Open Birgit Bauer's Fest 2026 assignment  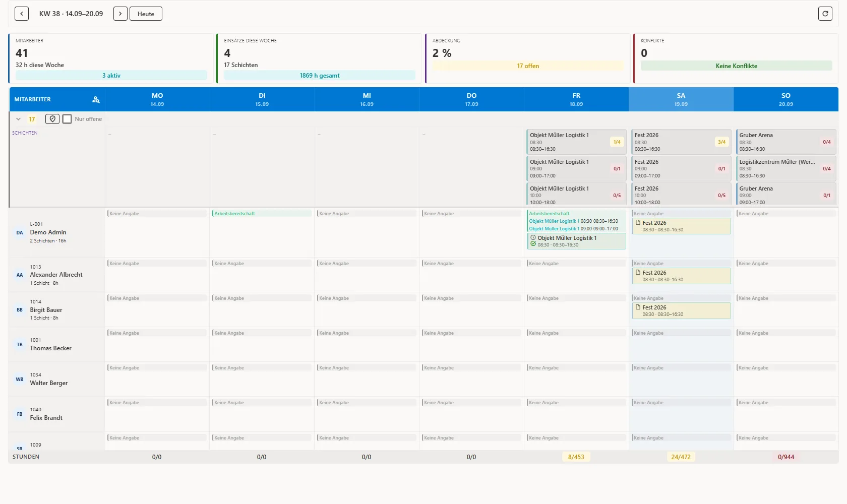pos(681,310)
